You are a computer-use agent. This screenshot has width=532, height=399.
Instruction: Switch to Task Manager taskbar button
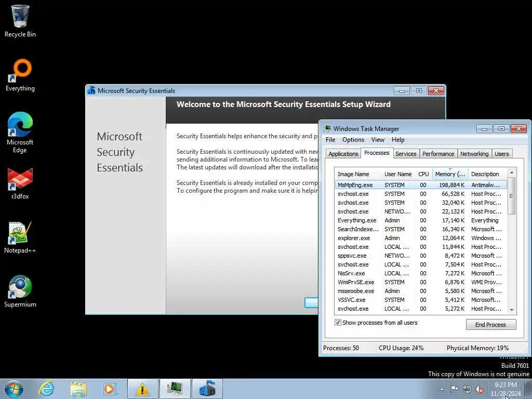point(175,389)
